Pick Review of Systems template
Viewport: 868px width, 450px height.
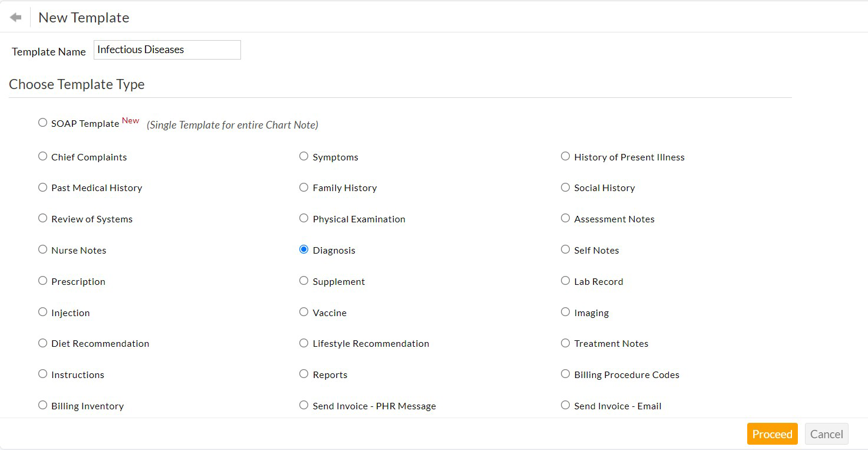(42, 218)
